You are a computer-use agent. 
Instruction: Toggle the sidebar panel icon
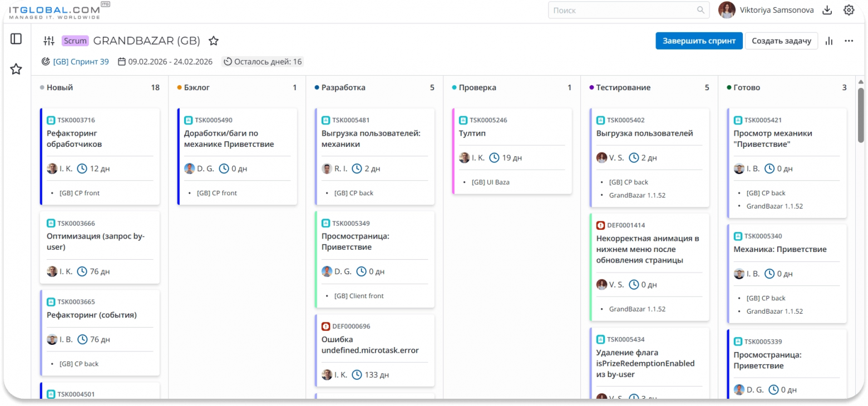[16, 39]
